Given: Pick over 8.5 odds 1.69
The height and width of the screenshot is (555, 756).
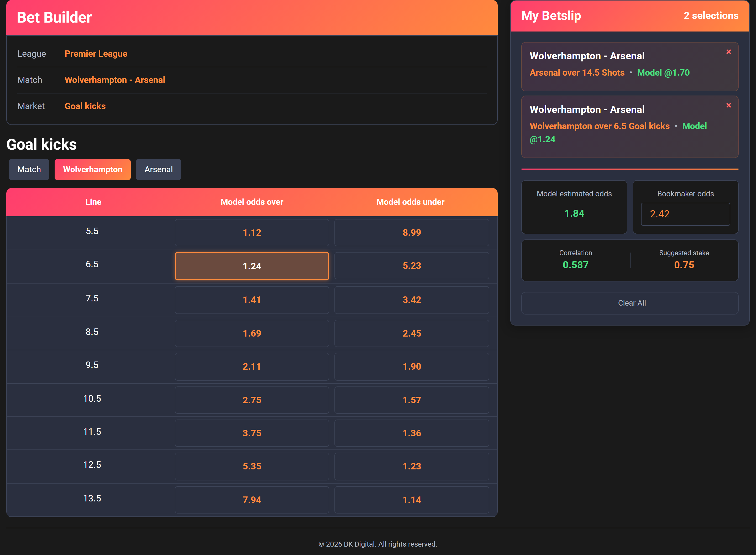Looking at the screenshot, I should [252, 333].
